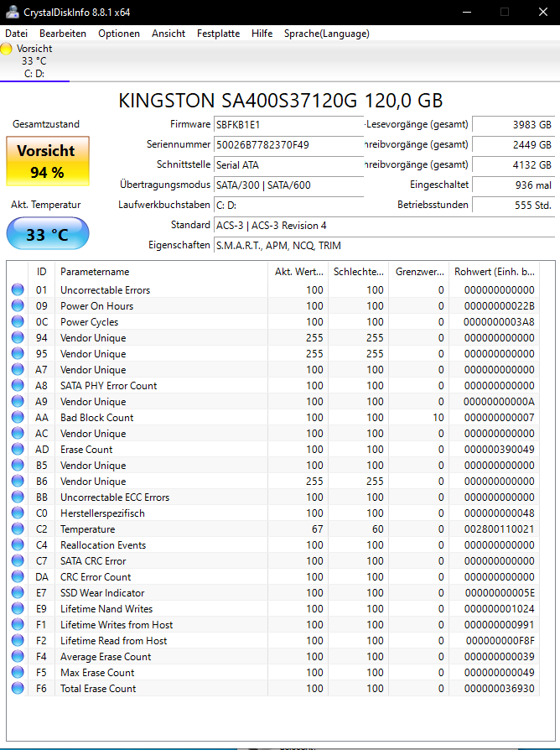Open the Hilfe menu
Viewport: 560px width, 750px height.
(x=262, y=34)
